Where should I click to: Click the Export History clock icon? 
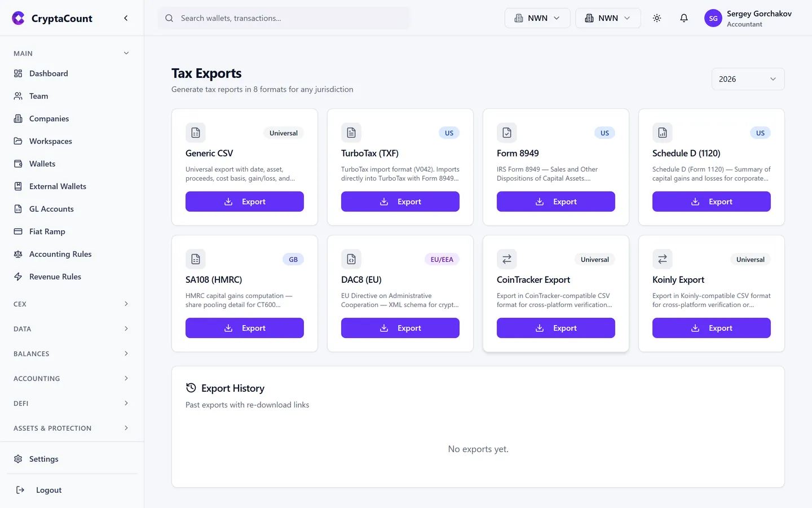(x=191, y=388)
